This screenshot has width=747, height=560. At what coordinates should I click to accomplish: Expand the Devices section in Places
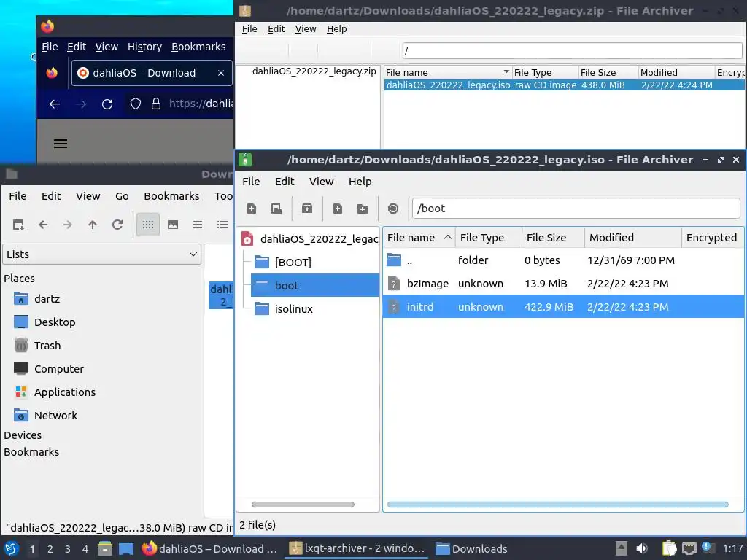23,435
